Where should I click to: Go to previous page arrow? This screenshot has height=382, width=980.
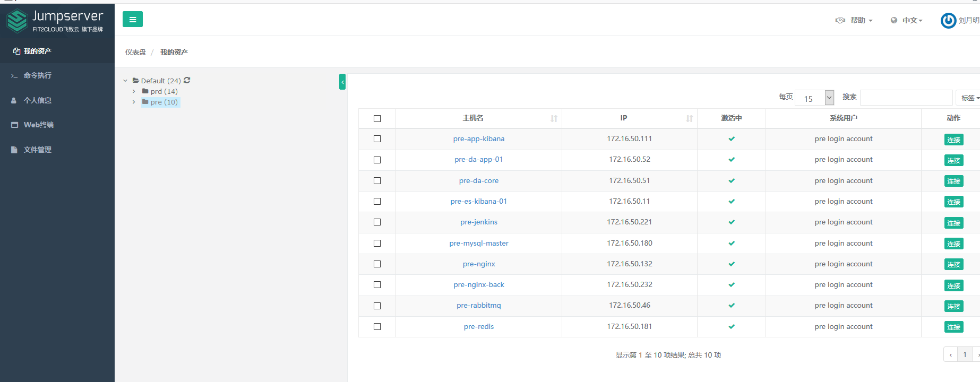point(950,354)
